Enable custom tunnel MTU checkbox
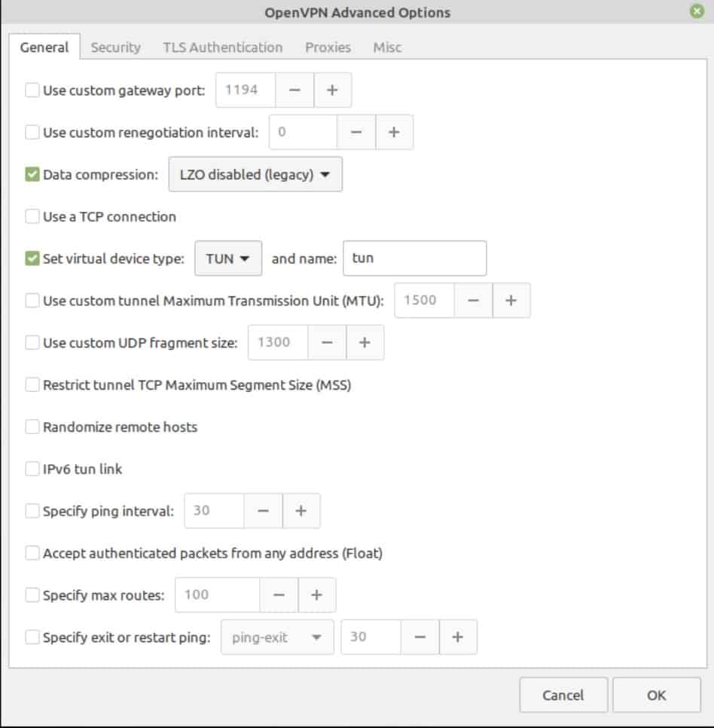Viewport: 714px width, 728px height. pos(32,301)
